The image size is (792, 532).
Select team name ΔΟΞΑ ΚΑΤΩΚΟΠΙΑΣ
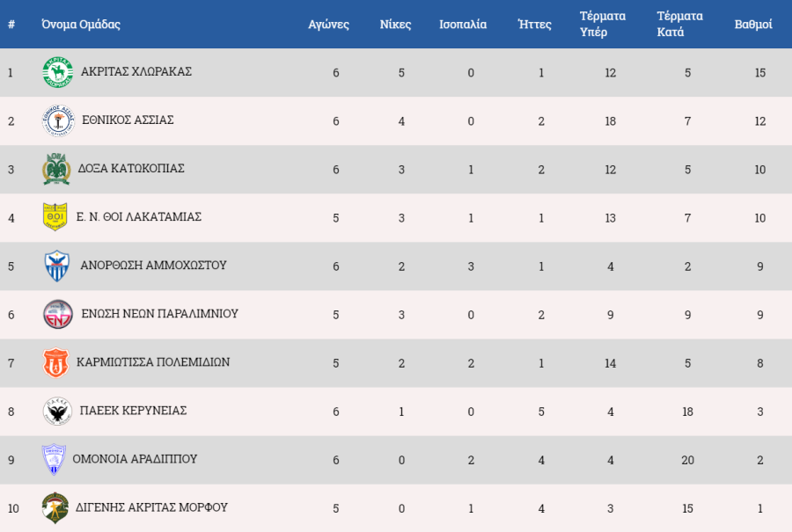tap(131, 169)
